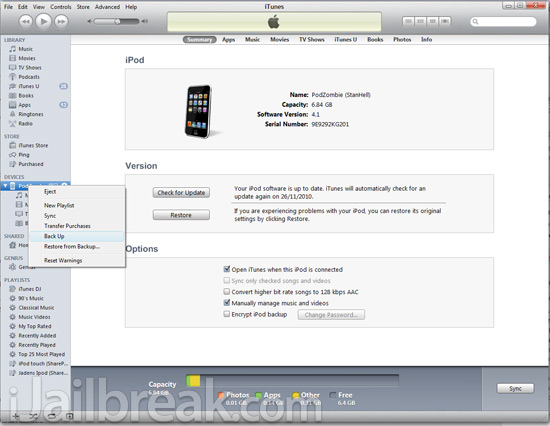550x426 pixels.
Task: Select the Movies tab
Action: click(280, 40)
